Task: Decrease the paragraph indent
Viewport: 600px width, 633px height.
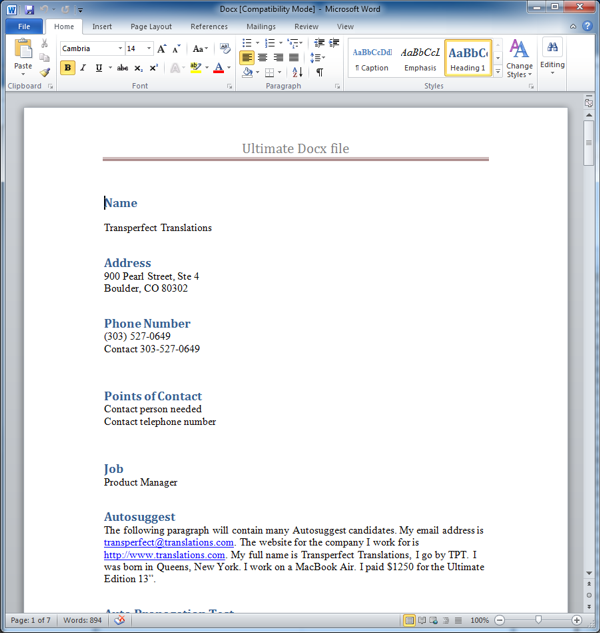Action: [x=319, y=43]
